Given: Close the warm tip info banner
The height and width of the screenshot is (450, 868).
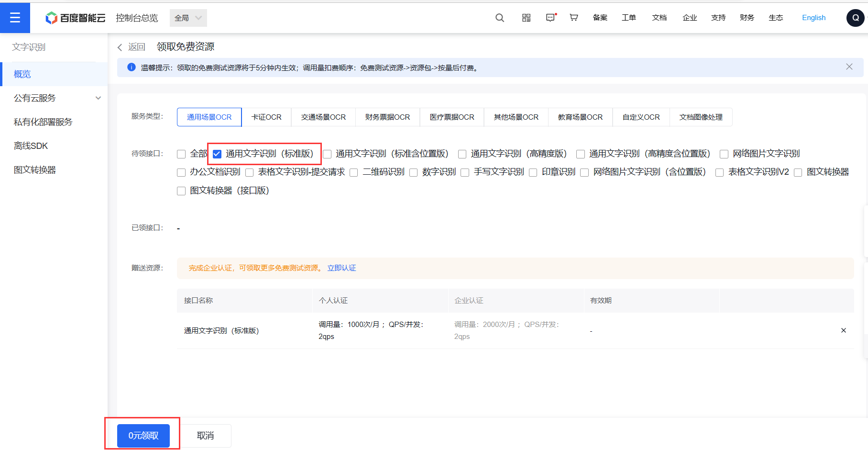Looking at the screenshot, I should pos(849,67).
